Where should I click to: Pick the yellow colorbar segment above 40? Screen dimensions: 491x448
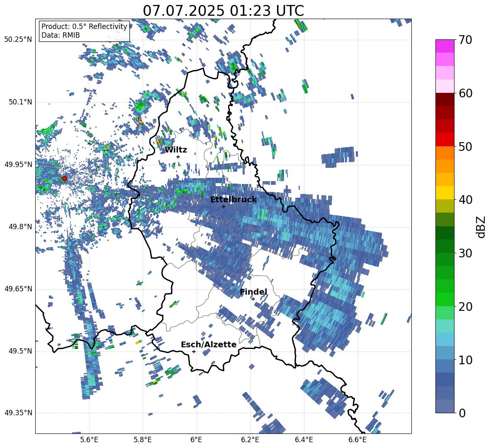(445, 193)
